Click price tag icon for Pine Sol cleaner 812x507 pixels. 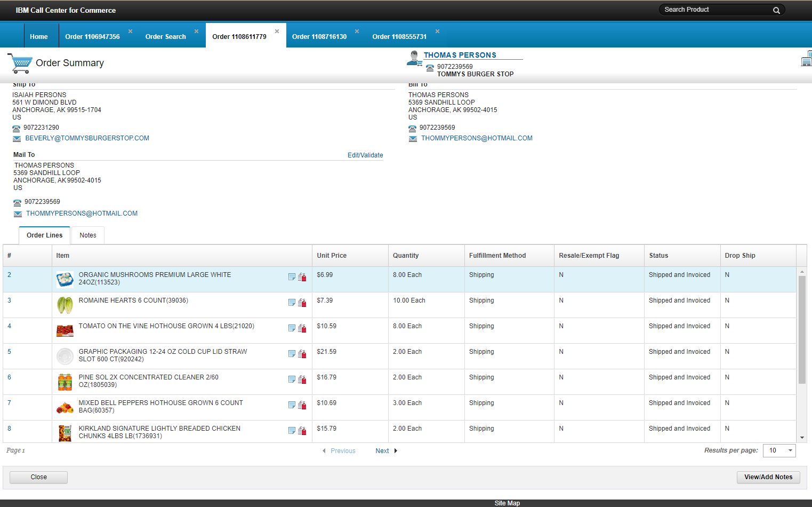coord(302,379)
